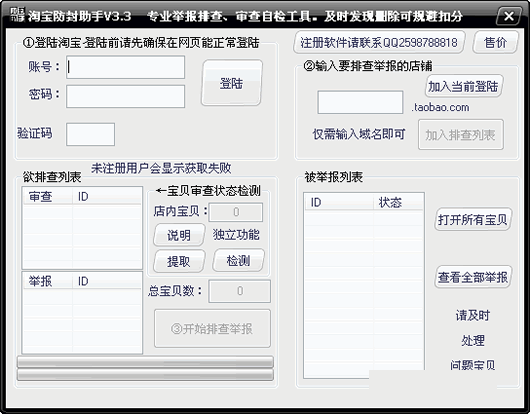
Task: Open the 注册软件请联系QQ button
Action: (379, 43)
